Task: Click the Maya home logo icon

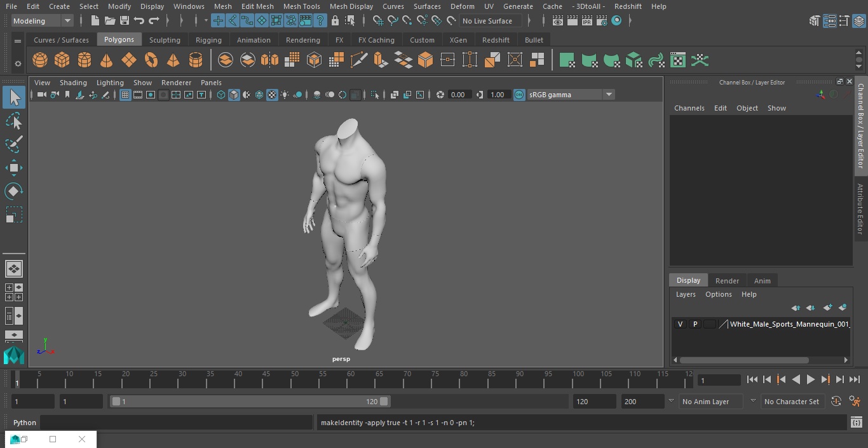Action: pos(14,355)
